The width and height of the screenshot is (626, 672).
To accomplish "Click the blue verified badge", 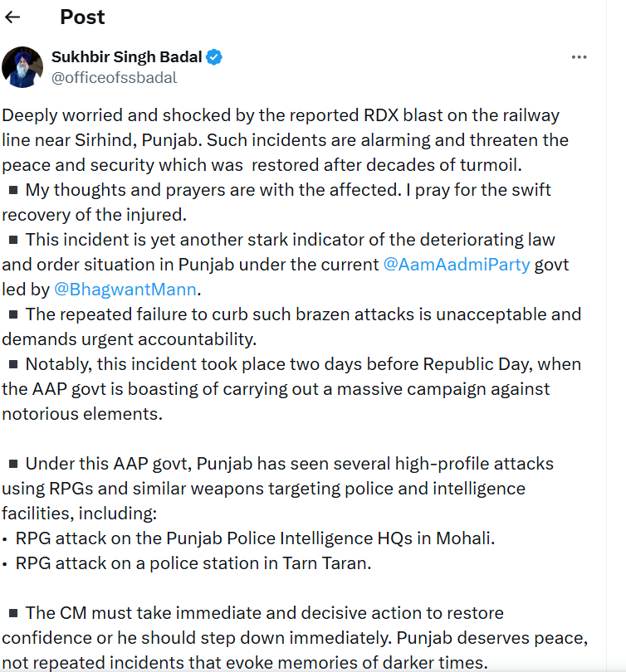I will (214, 57).
